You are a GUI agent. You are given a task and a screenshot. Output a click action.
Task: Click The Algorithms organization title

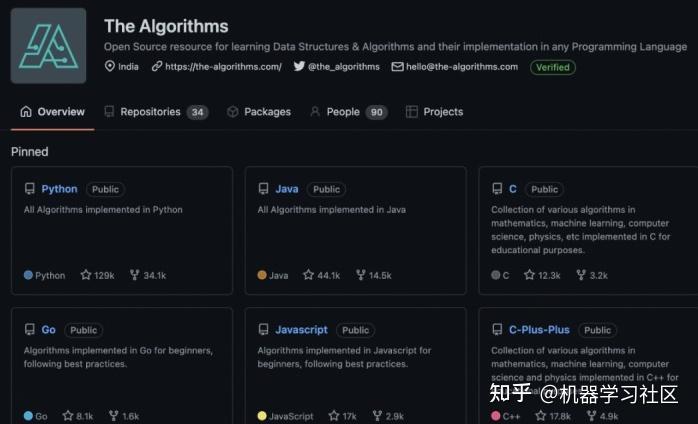point(166,26)
